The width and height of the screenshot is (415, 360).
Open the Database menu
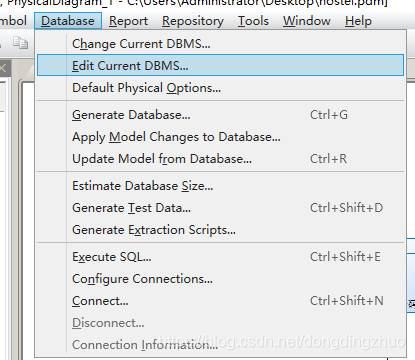tap(68, 21)
